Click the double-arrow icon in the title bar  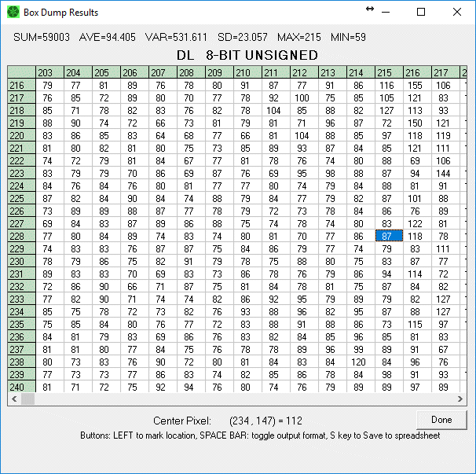pos(370,9)
